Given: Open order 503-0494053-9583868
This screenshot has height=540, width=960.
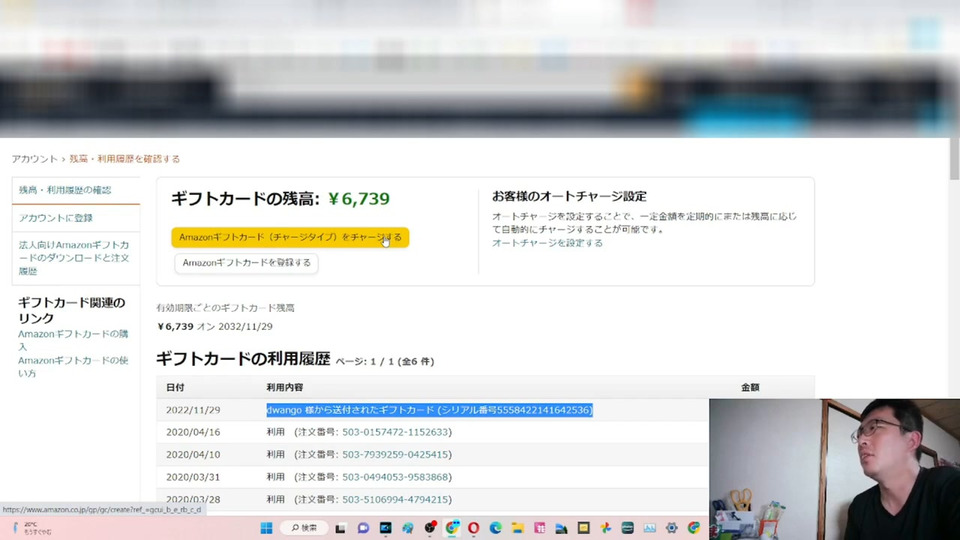Looking at the screenshot, I should pos(395,477).
